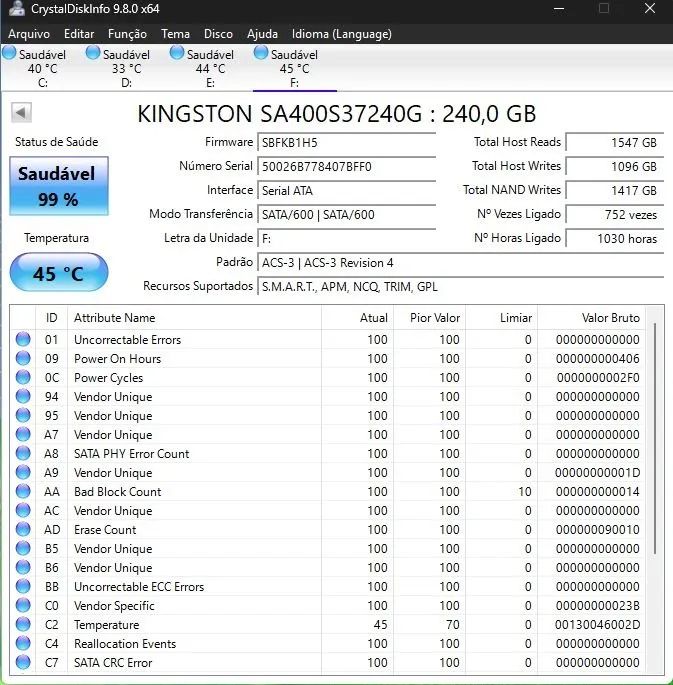Click status icon of attribute 94 row
673x685 pixels.
23,396
